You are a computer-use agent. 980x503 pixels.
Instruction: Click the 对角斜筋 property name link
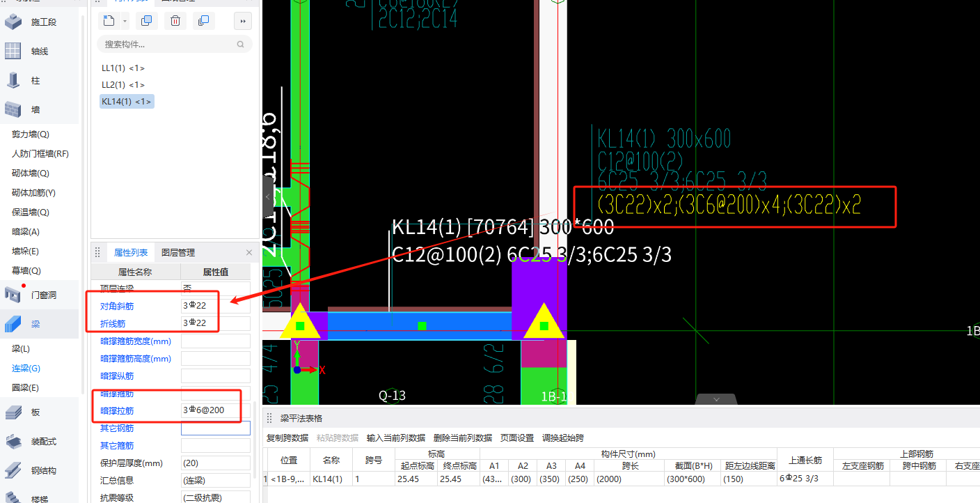(x=117, y=306)
